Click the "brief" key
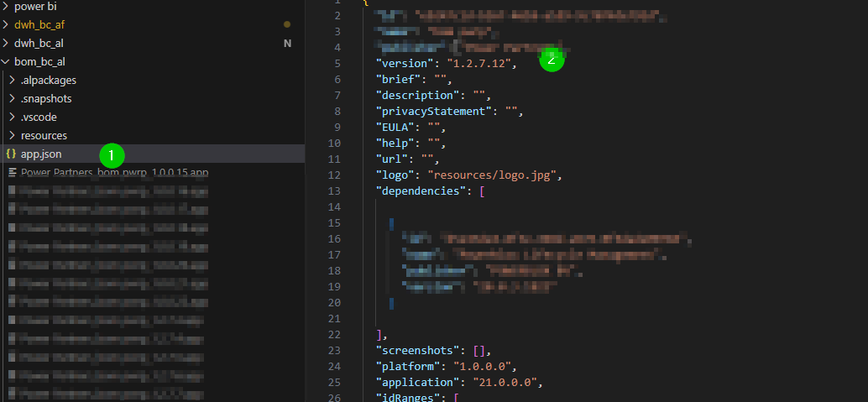Viewport: 868px width, 402px height. pyautogui.click(x=398, y=79)
